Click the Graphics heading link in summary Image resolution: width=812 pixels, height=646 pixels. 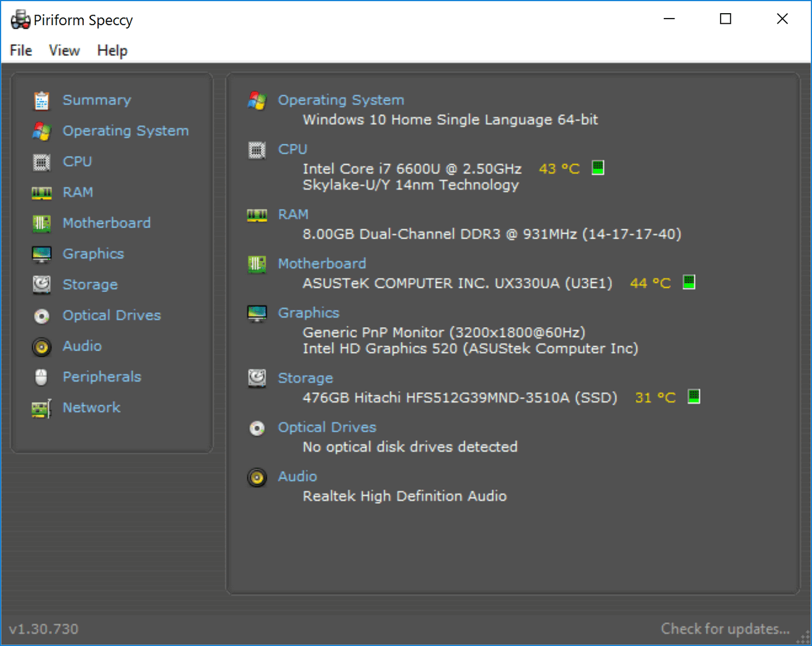coord(309,313)
